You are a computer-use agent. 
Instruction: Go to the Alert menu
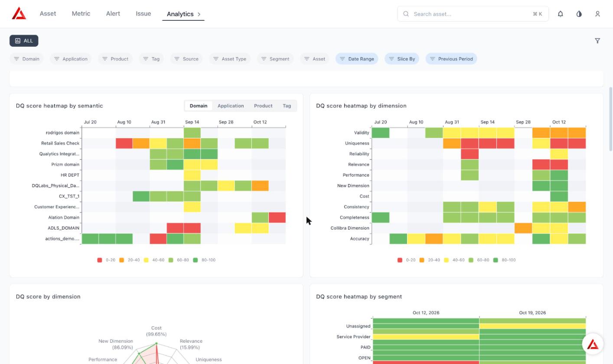[113, 13]
